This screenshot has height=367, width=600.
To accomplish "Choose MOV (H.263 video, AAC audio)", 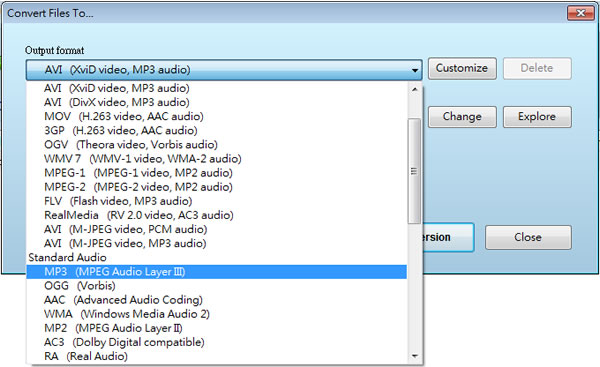I will 217,117.
